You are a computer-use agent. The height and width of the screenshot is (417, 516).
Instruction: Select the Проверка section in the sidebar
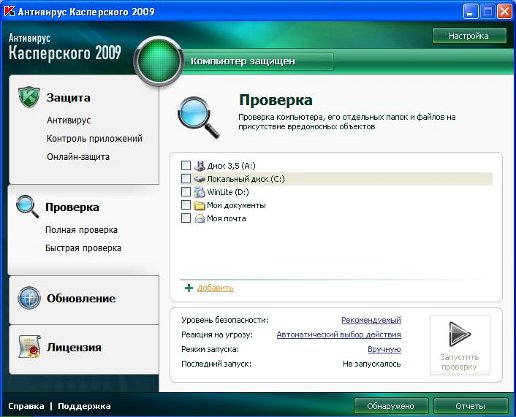tap(72, 207)
